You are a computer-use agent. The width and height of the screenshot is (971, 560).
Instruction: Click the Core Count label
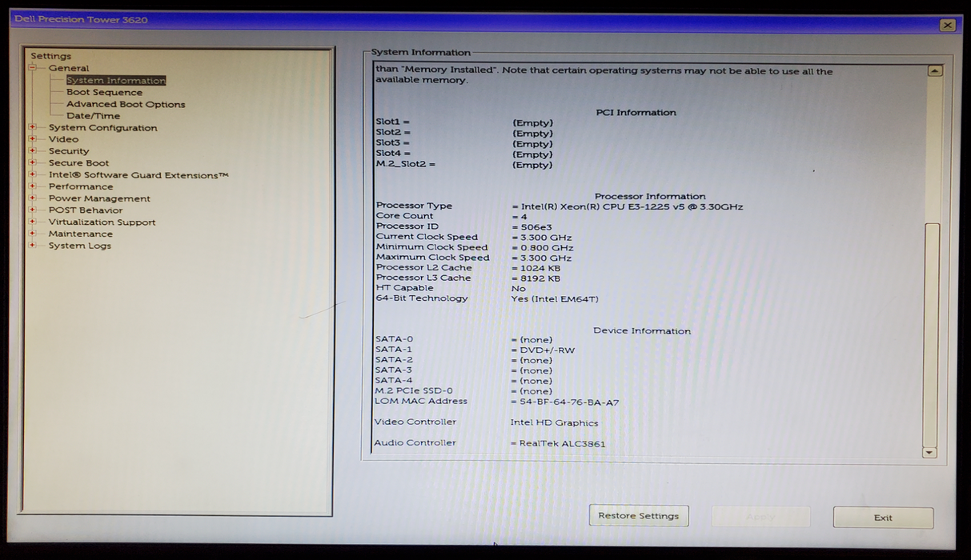(405, 216)
